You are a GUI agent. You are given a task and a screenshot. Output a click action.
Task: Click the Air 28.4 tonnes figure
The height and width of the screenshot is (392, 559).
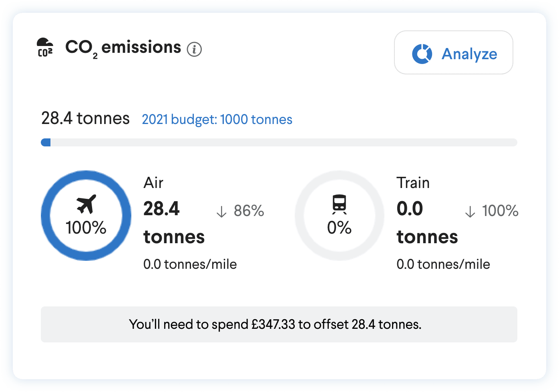click(x=174, y=223)
